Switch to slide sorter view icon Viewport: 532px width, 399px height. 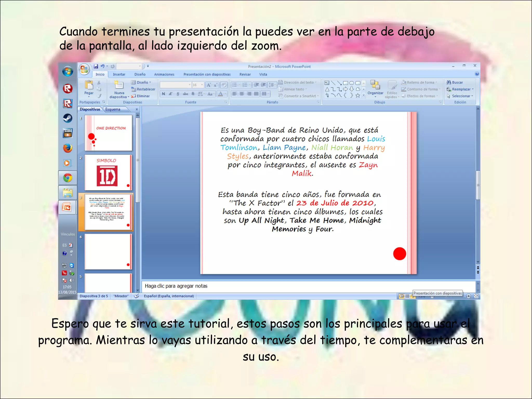tap(407, 296)
